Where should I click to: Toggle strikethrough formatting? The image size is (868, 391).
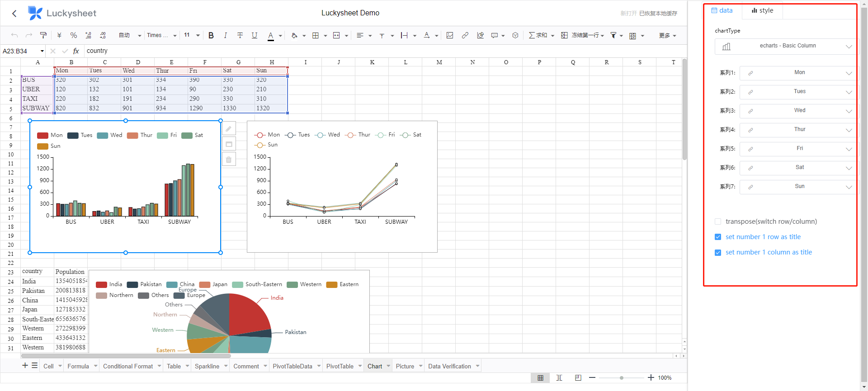(240, 35)
